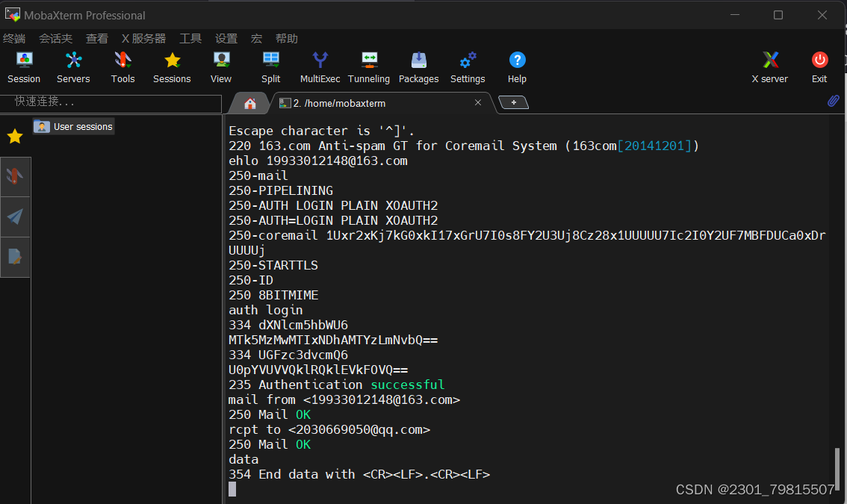Image resolution: width=847 pixels, height=504 pixels.
Task: Minimize the MobaXterm window
Action: tap(735, 15)
